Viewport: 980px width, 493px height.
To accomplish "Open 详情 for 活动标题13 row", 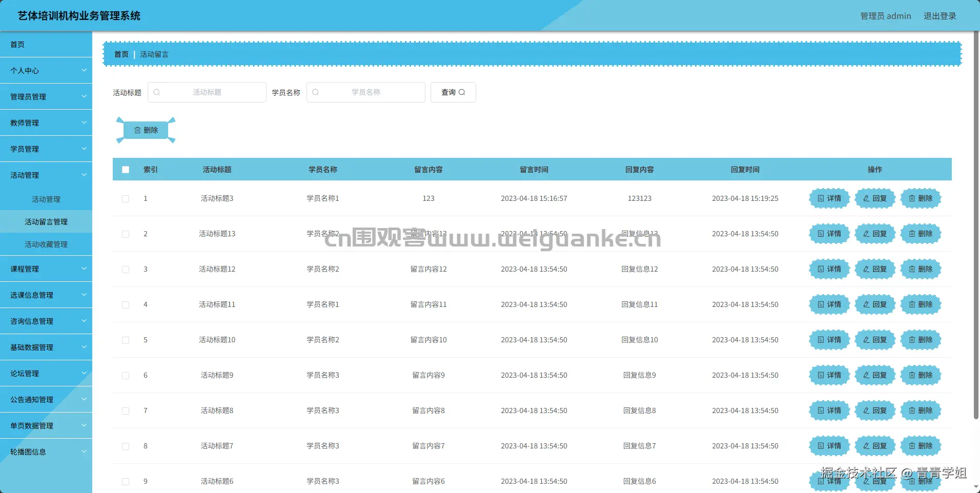I will pyautogui.click(x=829, y=234).
